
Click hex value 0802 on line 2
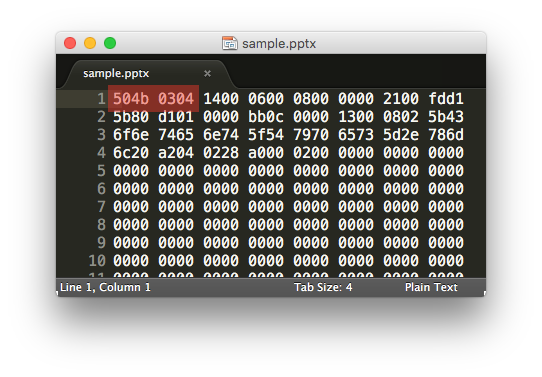tap(401, 117)
